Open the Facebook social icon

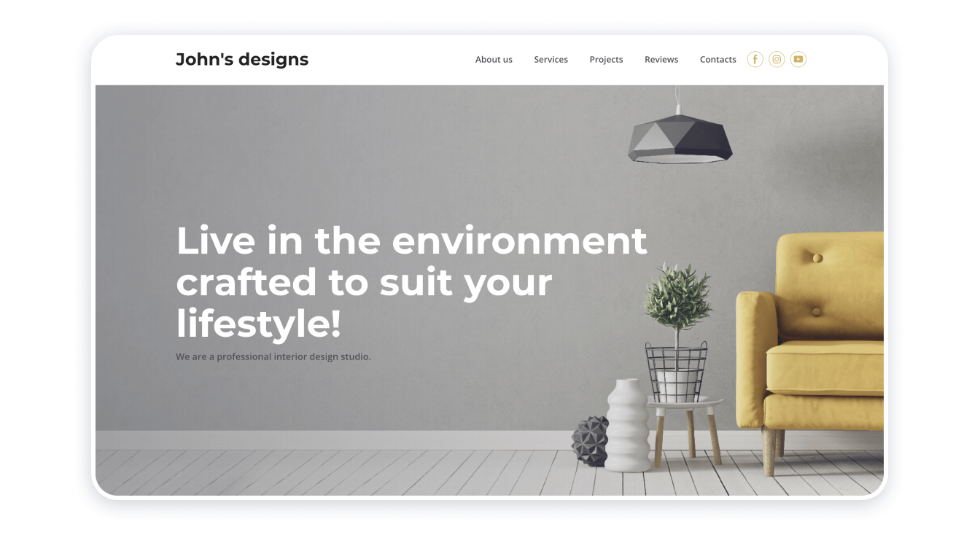(x=755, y=60)
